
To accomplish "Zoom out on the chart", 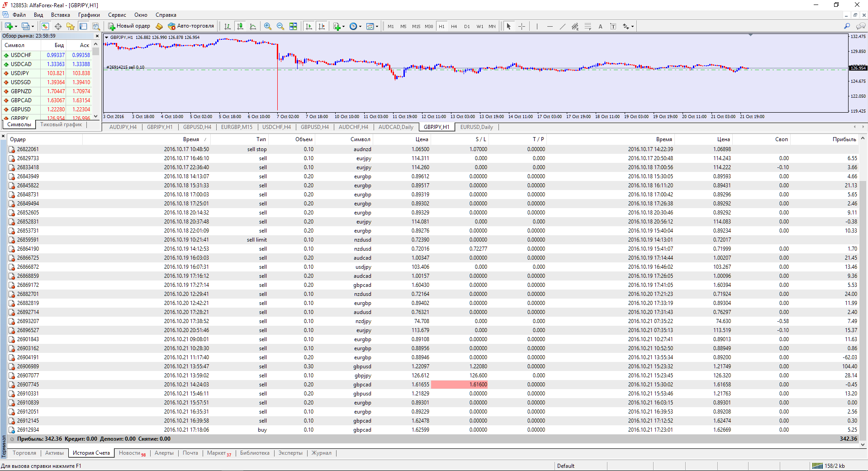I will tap(280, 26).
